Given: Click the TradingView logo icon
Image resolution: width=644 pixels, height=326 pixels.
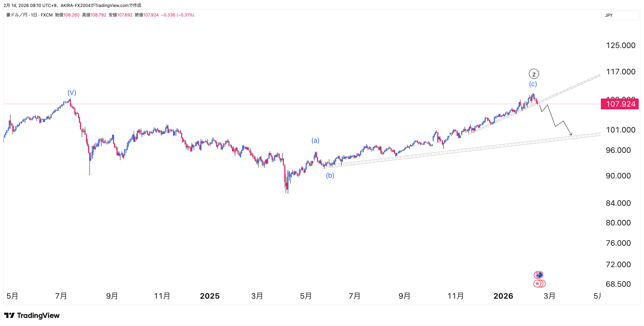Looking at the screenshot, I should click(9, 315).
